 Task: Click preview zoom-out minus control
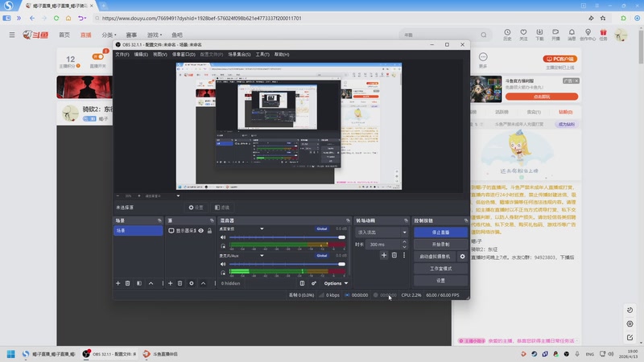click(118, 195)
